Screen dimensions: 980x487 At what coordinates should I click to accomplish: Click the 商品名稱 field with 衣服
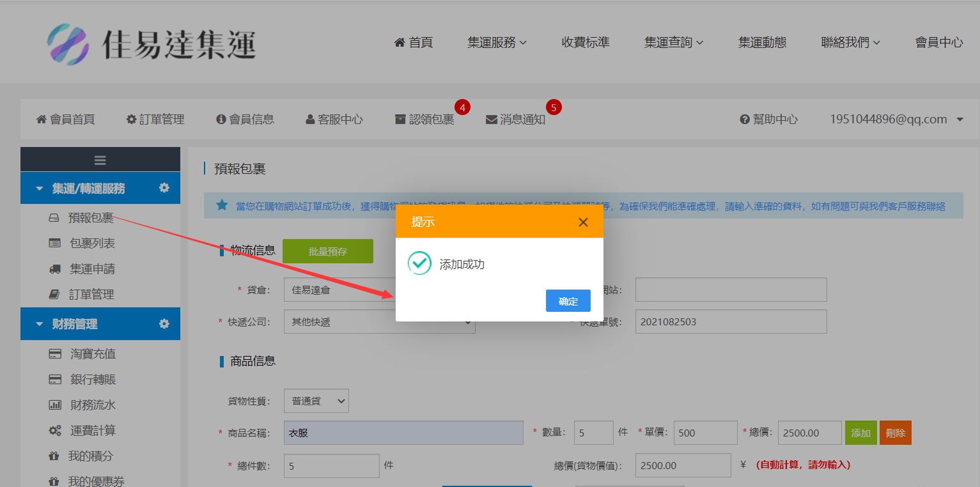(404, 433)
